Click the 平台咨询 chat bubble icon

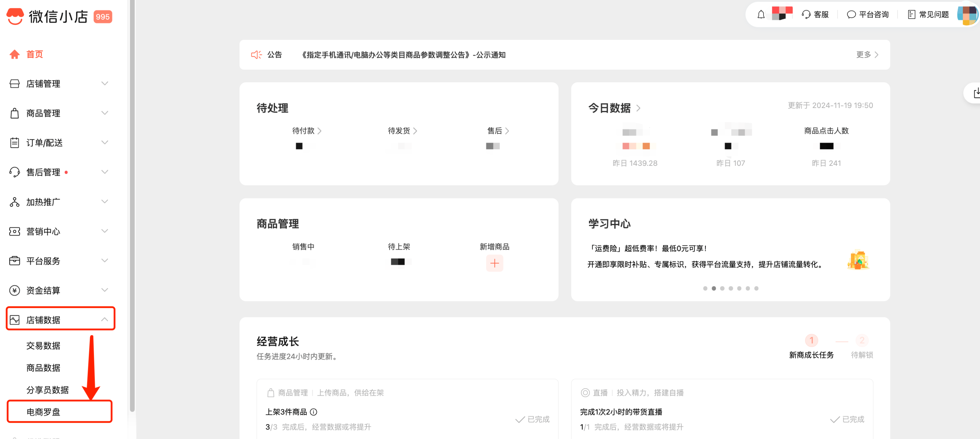coord(851,14)
